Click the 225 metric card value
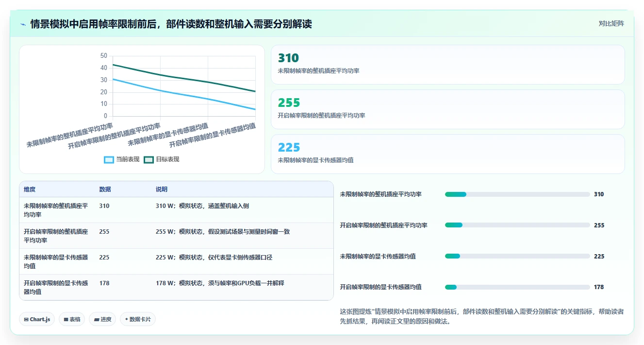The width and height of the screenshot is (644, 345). pyautogui.click(x=289, y=147)
